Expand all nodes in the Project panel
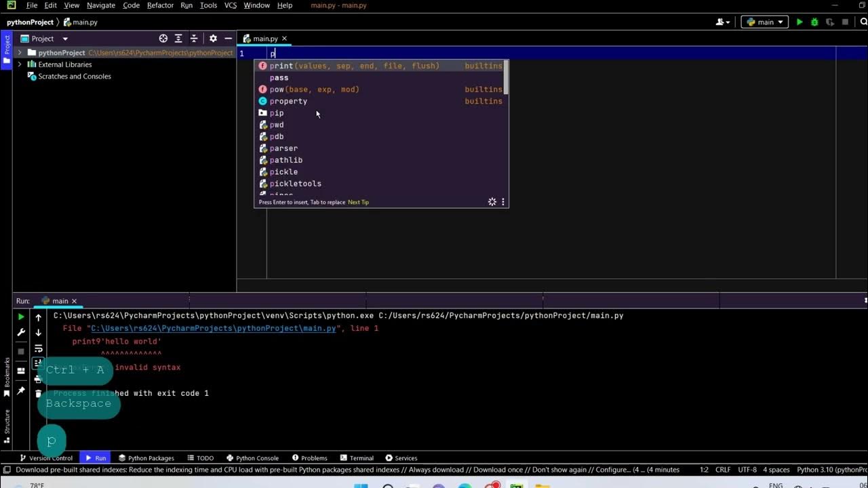The height and width of the screenshot is (488, 868). coord(178,39)
